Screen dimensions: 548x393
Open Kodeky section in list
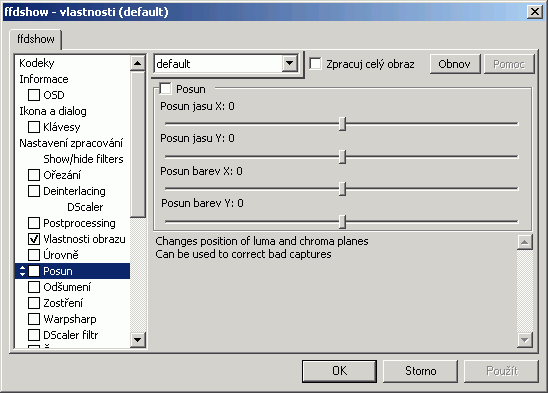tap(37, 63)
